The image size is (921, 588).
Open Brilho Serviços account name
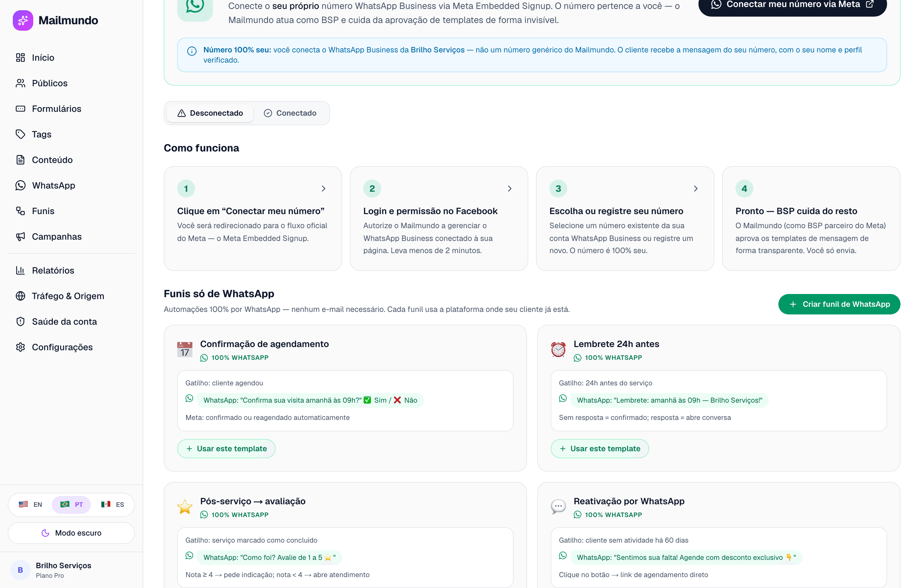coord(64,565)
